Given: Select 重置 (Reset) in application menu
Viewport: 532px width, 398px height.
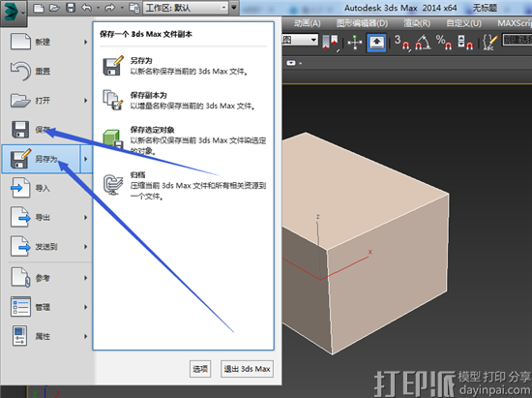Looking at the screenshot, I should 46,71.
